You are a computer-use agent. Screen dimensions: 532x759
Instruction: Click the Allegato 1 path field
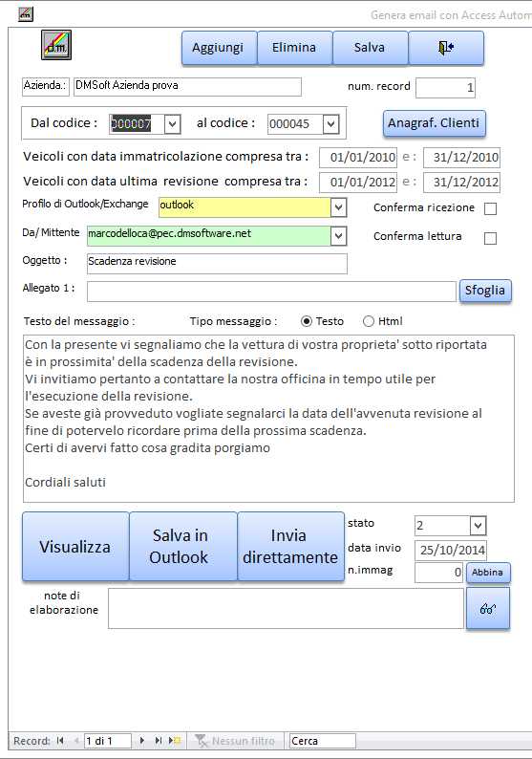point(271,292)
